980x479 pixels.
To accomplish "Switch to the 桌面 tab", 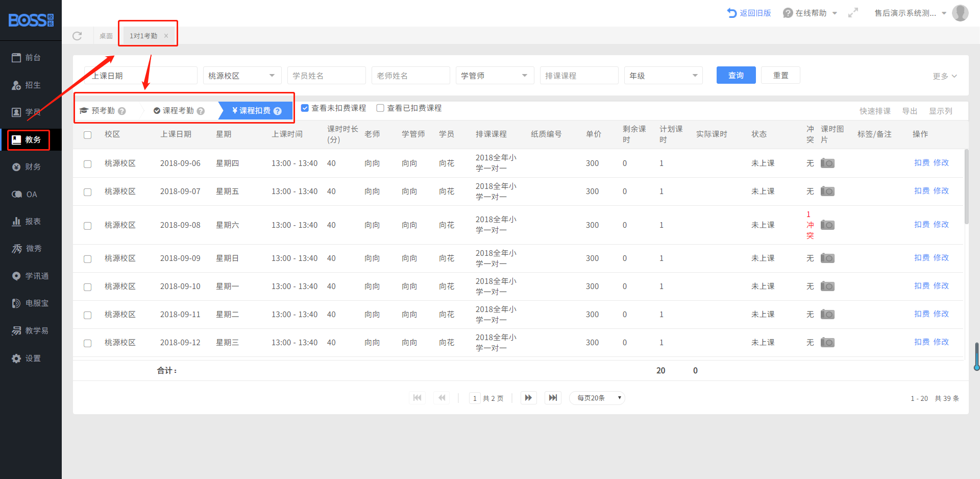I will tap(106, 36).
